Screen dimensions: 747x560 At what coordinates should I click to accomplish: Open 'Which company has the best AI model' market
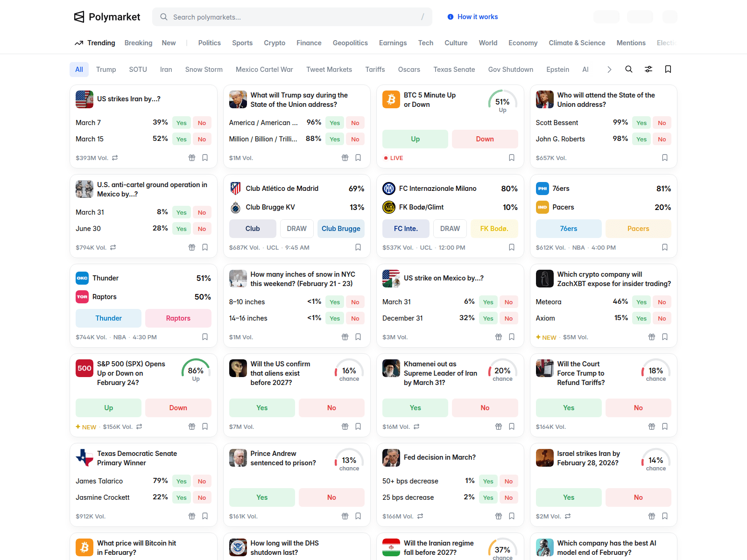point(606,547)
